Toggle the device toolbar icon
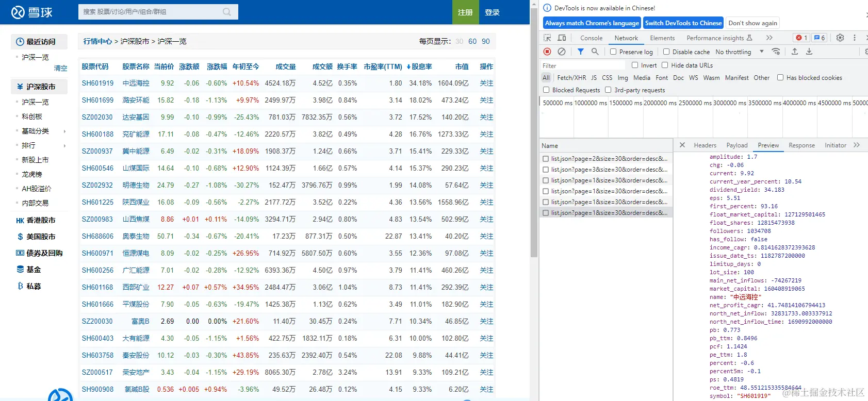This screenshot has height=401, width=868. 562,38
